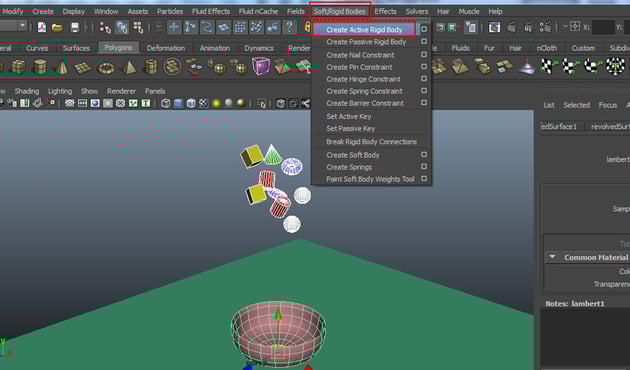Click the deformations selection mask grid icon
The width and height of the screenshot is (630, 370).
coord(240,27)
